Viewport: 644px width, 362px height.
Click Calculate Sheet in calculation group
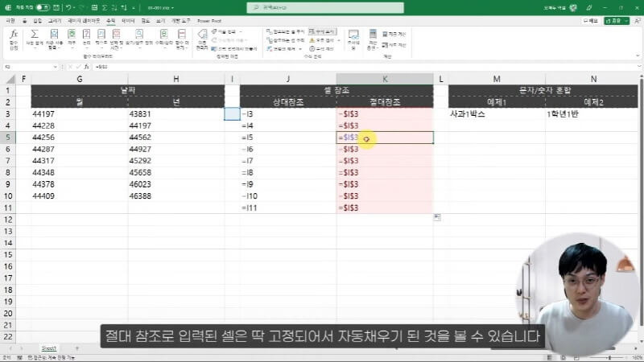(394, 45)
